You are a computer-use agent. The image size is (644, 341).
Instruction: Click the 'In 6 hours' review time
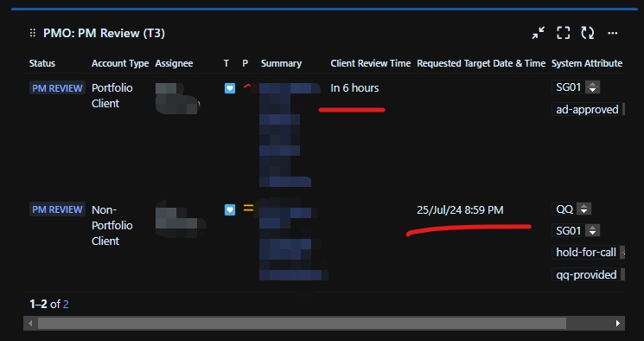tap(354, 87)
